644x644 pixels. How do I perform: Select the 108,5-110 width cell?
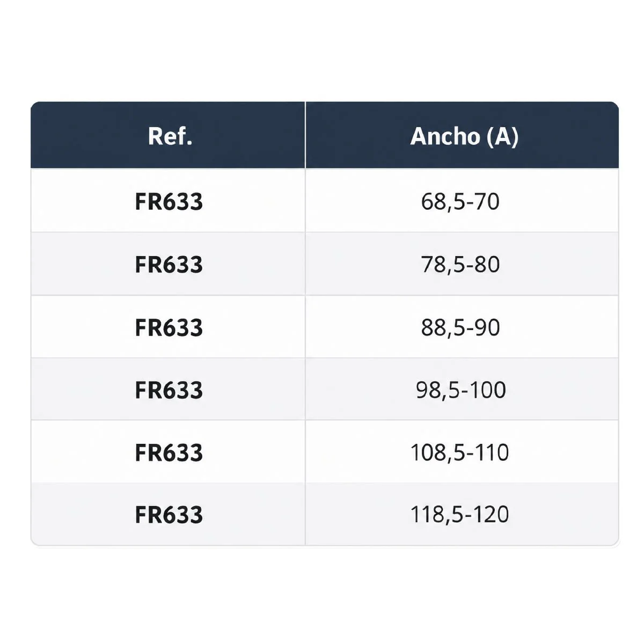tap(462, 451)
